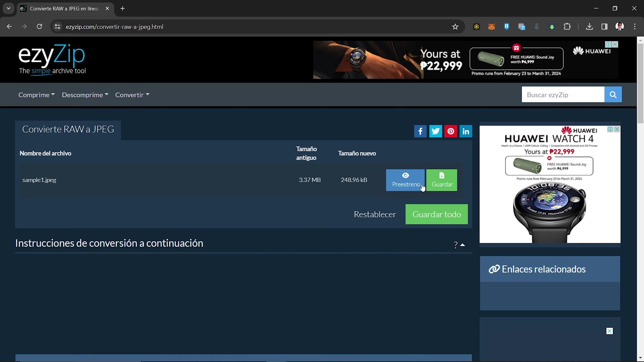644x362 pixels.
Task: Expand the Descomprime menu
Action: 85,95
